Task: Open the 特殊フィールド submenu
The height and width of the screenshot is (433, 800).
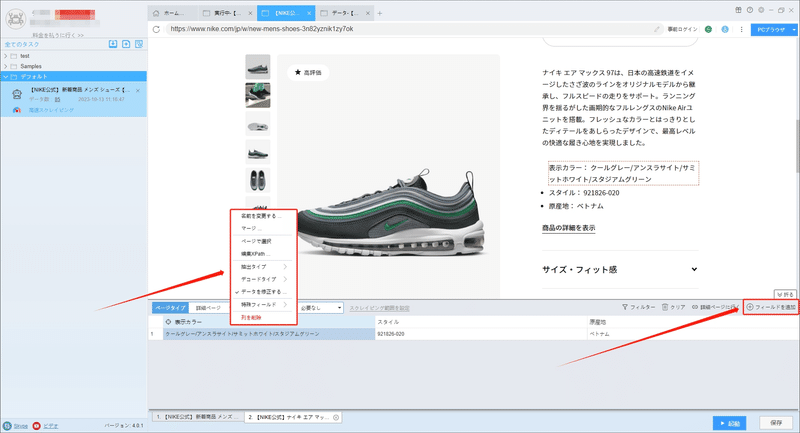Action: (x=262, y=304)
